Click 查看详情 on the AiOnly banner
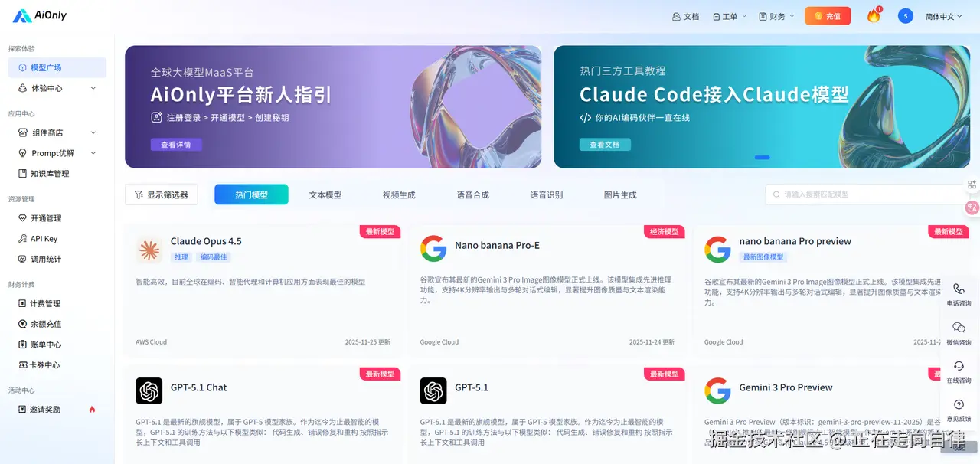980x464 pixels. click(x=176, y=144)
